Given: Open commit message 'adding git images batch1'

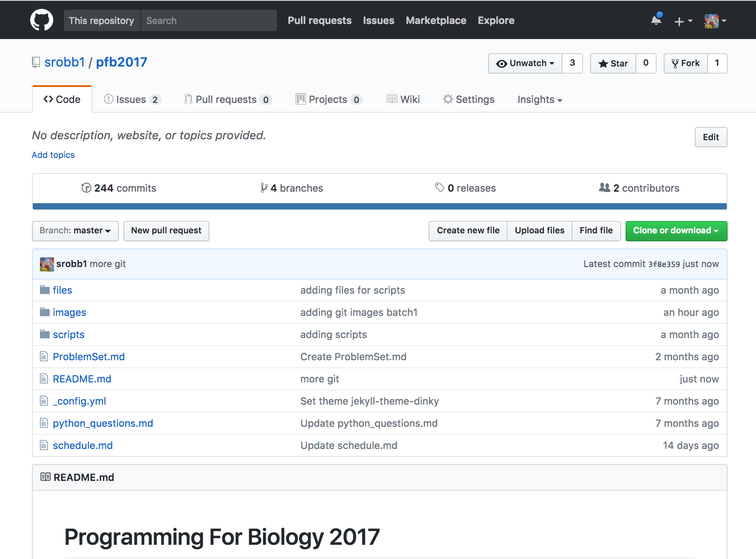Looking at the screenshot, I should pos(359,312).
